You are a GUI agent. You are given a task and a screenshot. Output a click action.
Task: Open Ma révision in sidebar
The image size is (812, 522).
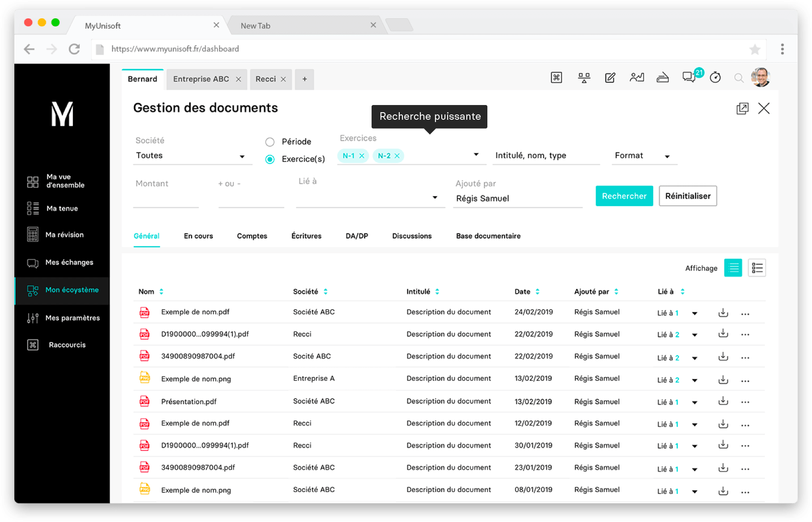point(62,235)
